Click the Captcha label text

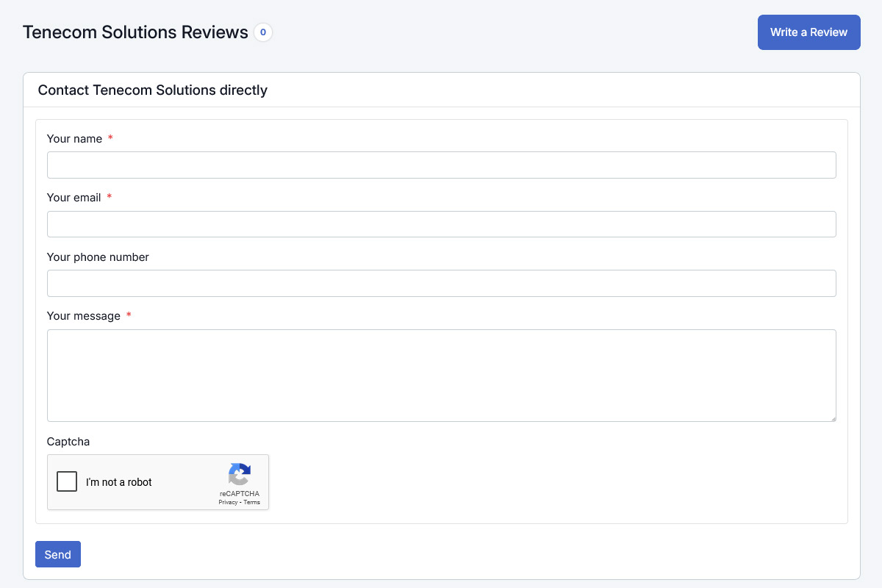point(68,442)
